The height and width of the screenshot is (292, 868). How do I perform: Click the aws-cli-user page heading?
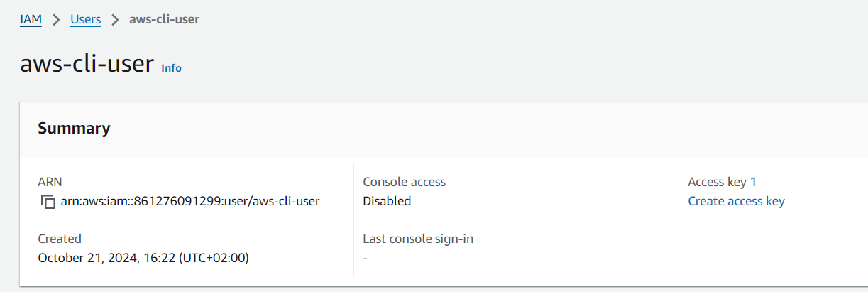point(87,64)
